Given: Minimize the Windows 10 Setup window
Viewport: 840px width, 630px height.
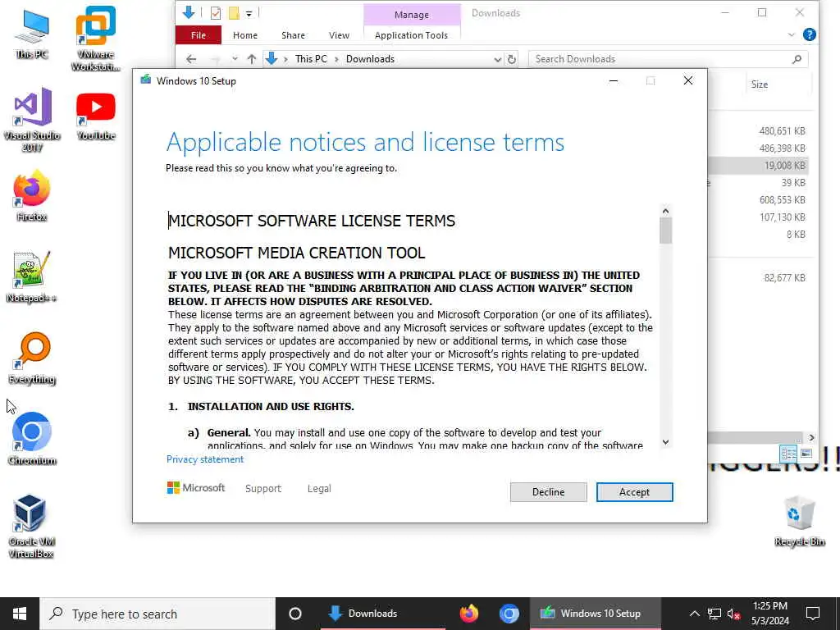Looking at the screenshot, I should pyautogui.click(x=614, y=81).
